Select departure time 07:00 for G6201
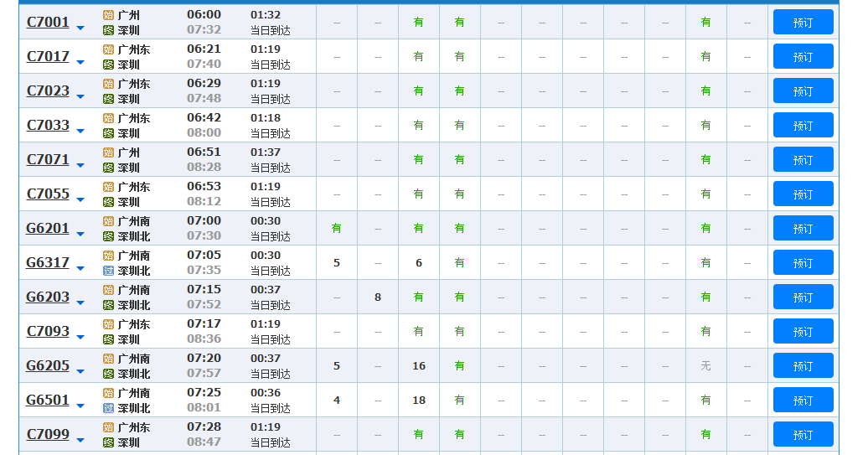The image size is (868, 455). click(x=204, y=220)
